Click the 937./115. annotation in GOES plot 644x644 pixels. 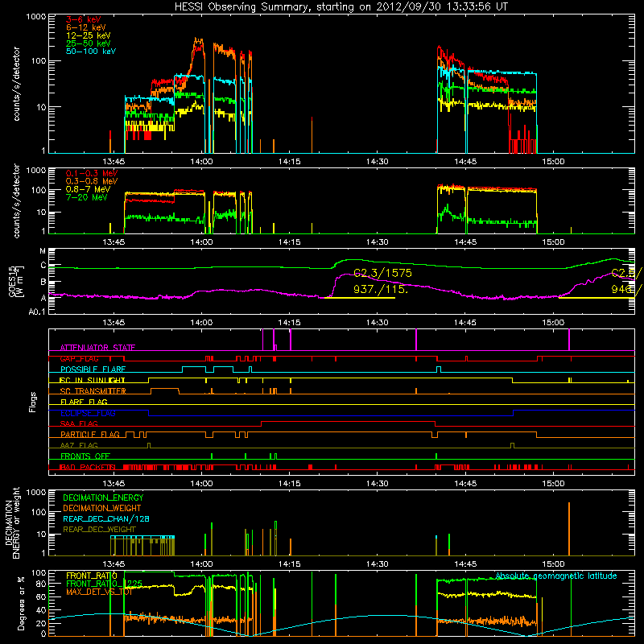point(381,290)
